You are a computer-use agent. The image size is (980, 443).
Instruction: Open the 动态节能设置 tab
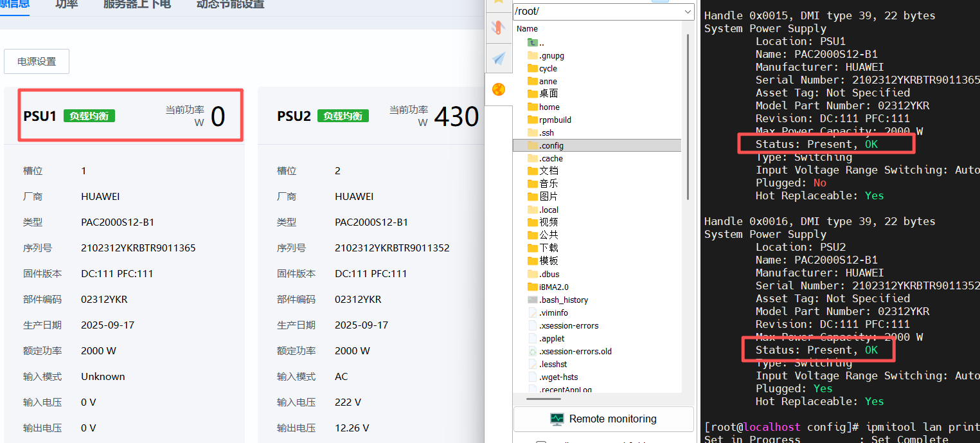point(230,5)
